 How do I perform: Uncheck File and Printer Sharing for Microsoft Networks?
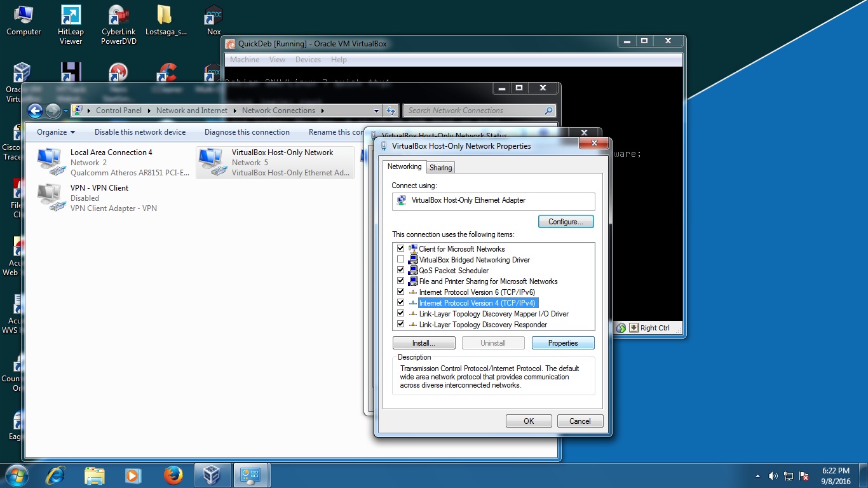(400, 281)
